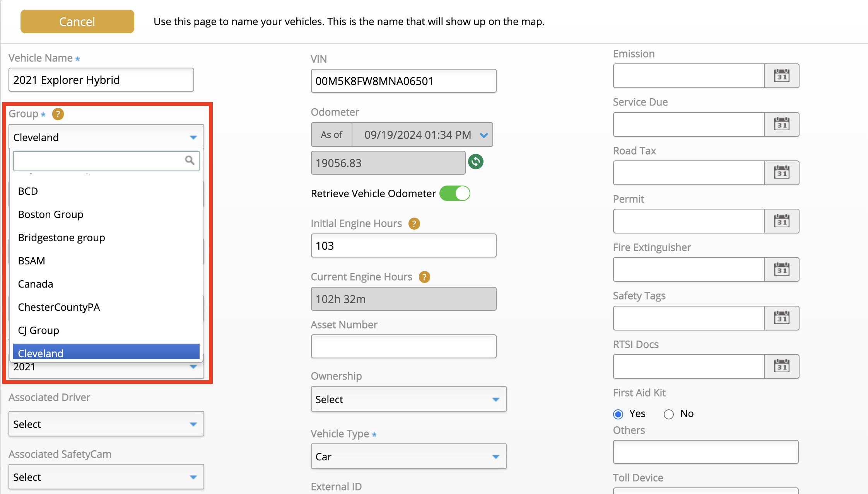
Task: Click the Current Engine Hours help icon
Action: [425, 277]
